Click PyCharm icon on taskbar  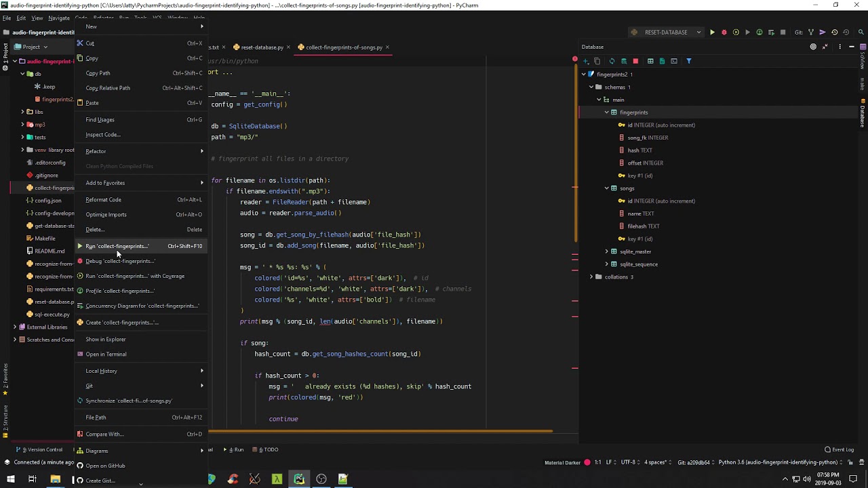299,479
